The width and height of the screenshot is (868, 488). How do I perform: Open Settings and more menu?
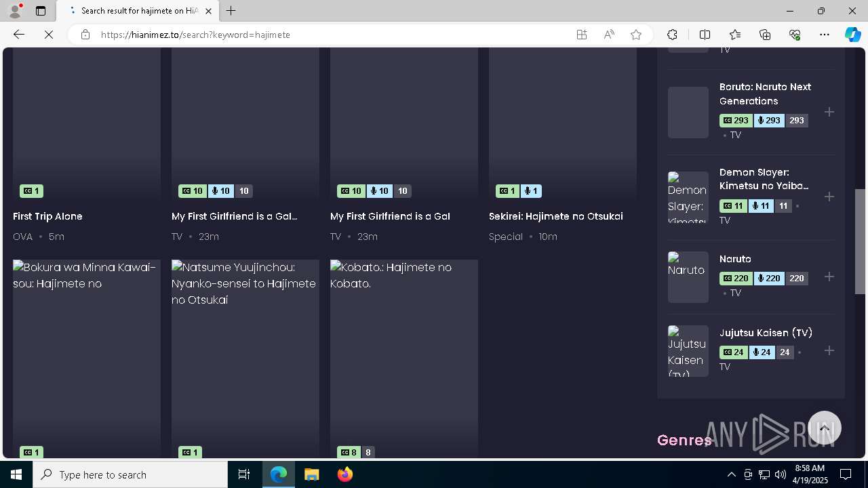(825, 35)
